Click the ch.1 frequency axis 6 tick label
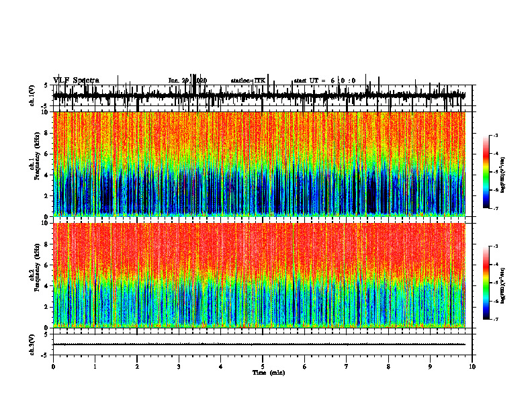The width and height of the screenshot is (532, 411). click(x=47, y=154)
